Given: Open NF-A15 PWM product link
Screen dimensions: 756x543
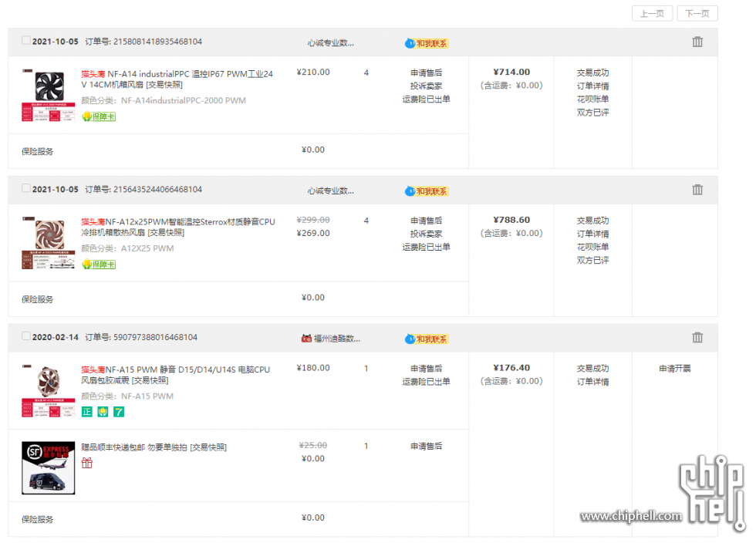Looking at the screenshot, I should point(176,375).
